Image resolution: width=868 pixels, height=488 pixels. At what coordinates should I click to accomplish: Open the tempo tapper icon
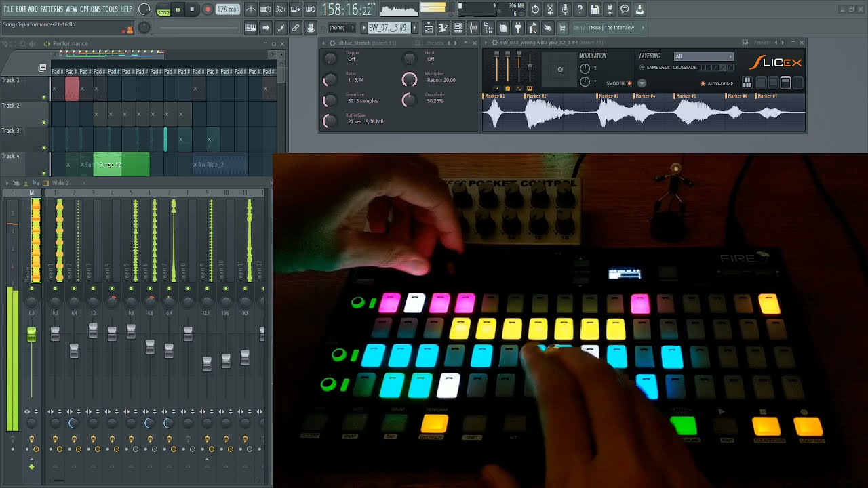533,28
